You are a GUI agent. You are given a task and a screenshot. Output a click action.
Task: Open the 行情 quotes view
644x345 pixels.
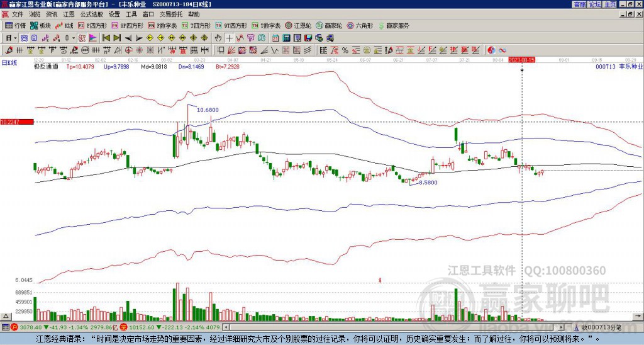(16, 25)
